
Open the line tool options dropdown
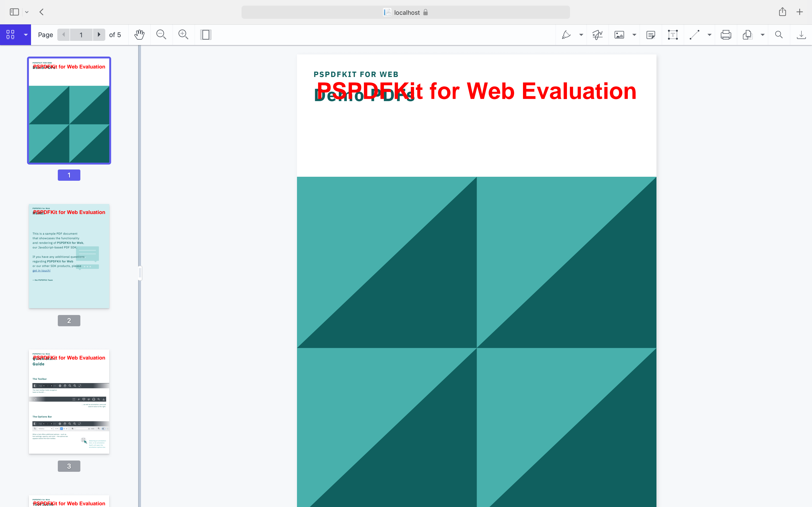click(709, 35)
